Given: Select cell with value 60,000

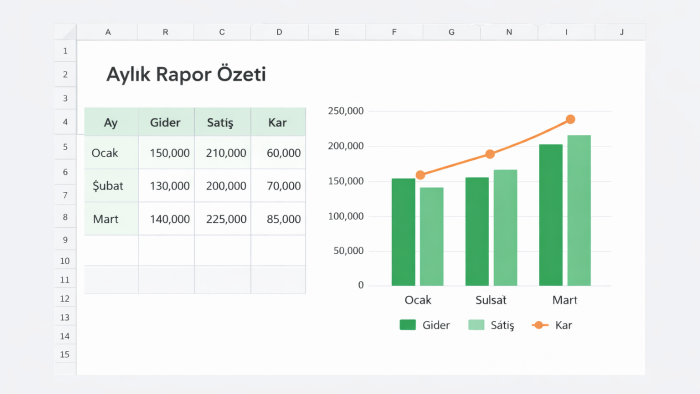Looking at the screenshot, I should click(278, 153).
